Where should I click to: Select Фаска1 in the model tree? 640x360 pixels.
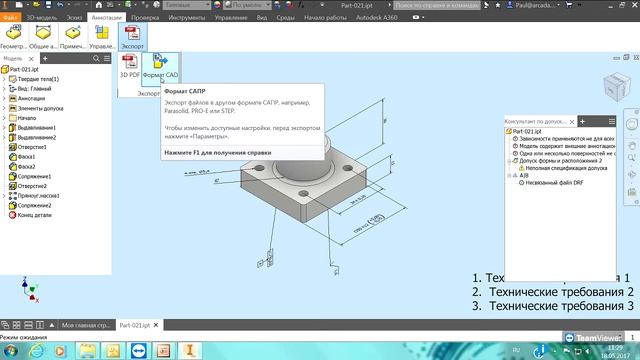22,157
